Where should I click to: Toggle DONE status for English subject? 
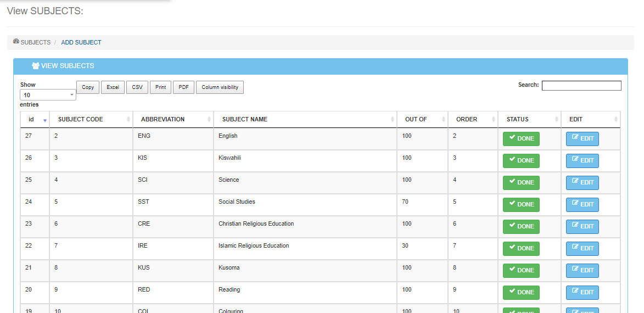point(521,139)
